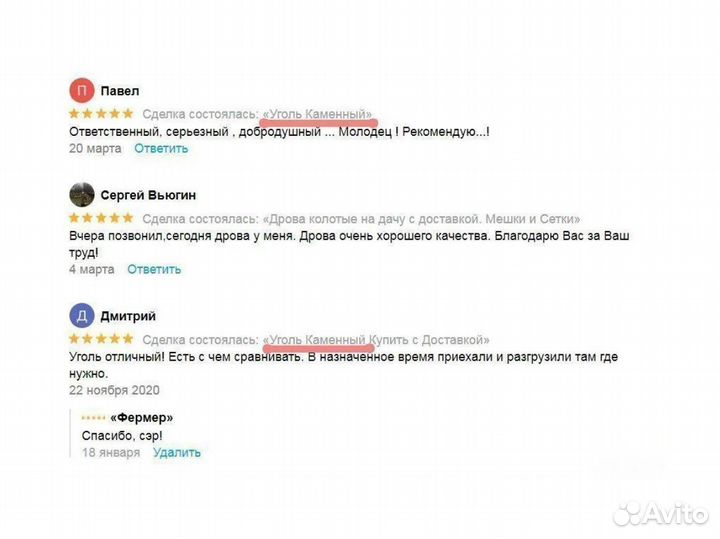Open «Уголь Каменный Купить с Доставкой» deal
Viewport: 720px width, 539px height.
click(376, 340)
